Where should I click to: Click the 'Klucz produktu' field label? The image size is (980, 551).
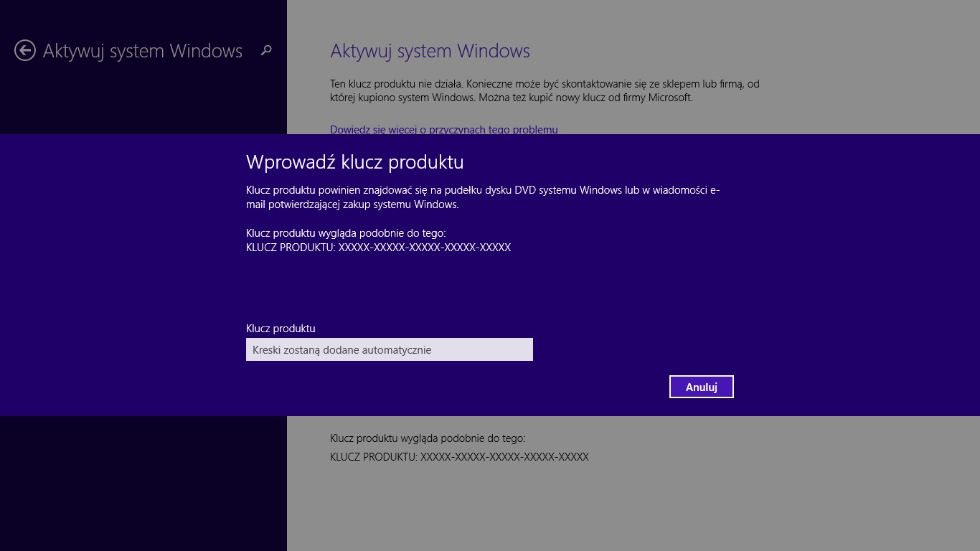[281, 329]
